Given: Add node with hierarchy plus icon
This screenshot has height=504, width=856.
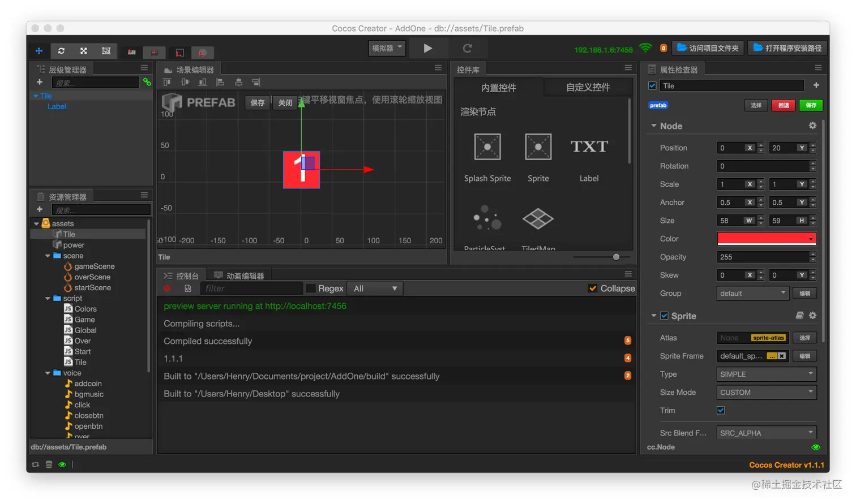Looking at the screenshot, I should 40,83.
